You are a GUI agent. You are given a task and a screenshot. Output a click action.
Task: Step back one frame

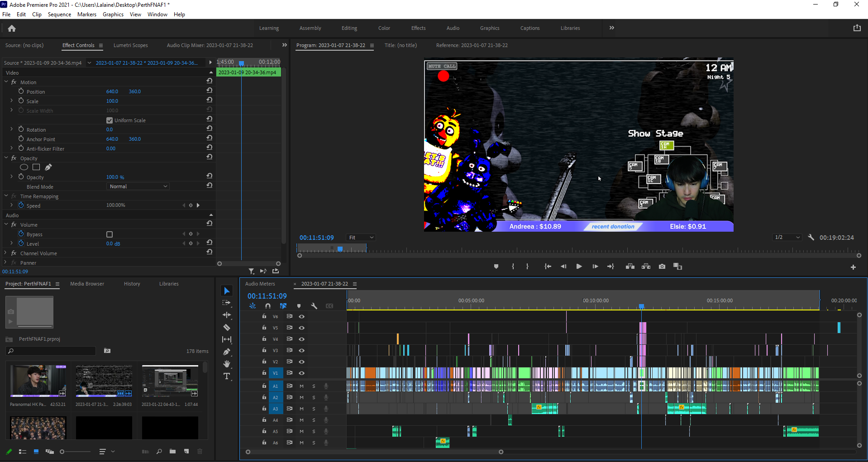[563, 267]
